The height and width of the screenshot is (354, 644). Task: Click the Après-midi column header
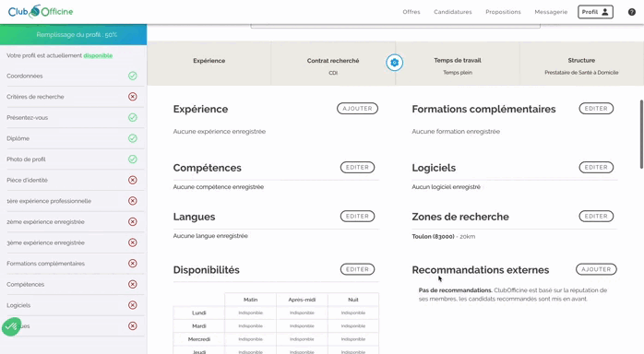(302, 300)
